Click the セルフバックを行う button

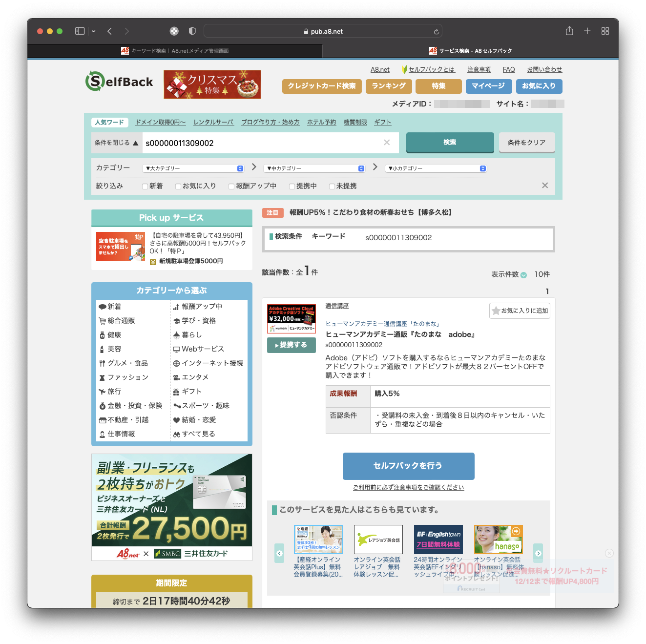pos(409,466)
